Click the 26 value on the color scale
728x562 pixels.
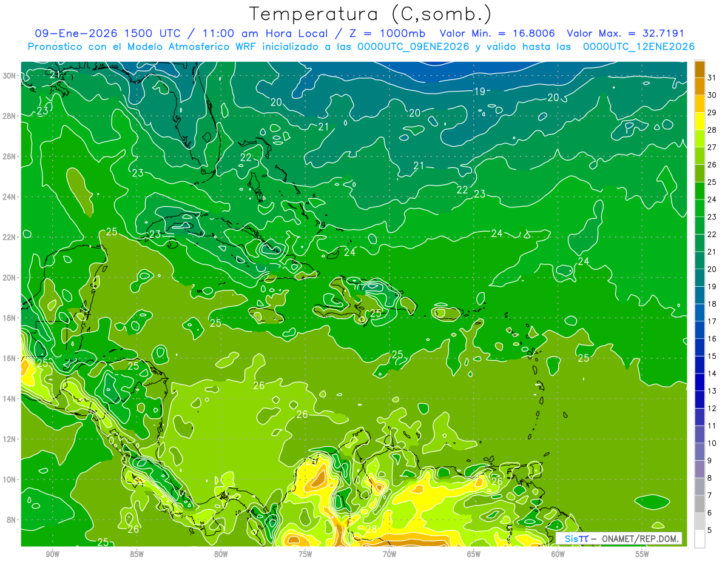pyautogui.click(x=713, y=165)
